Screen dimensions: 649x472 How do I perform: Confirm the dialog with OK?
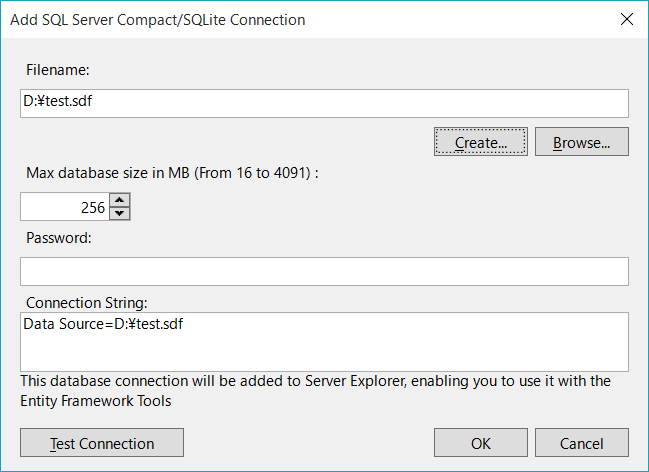[480, 443]
